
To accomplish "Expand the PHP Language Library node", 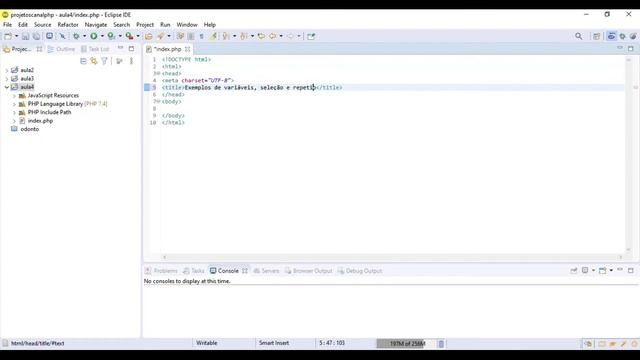I will (14, 104).
